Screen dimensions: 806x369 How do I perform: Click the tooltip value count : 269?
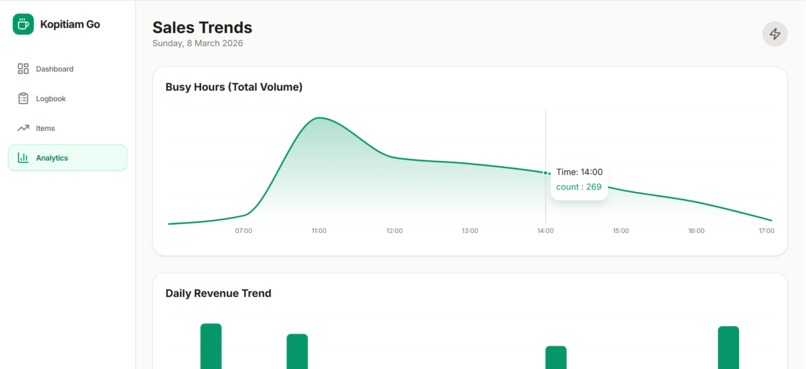pyautogui.click(x=579, y=187)
